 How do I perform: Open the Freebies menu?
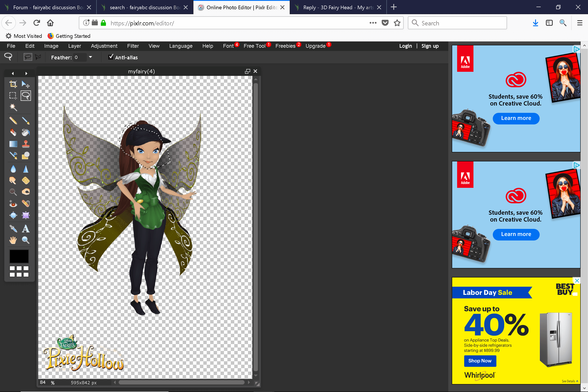click(x=285, y=46)
